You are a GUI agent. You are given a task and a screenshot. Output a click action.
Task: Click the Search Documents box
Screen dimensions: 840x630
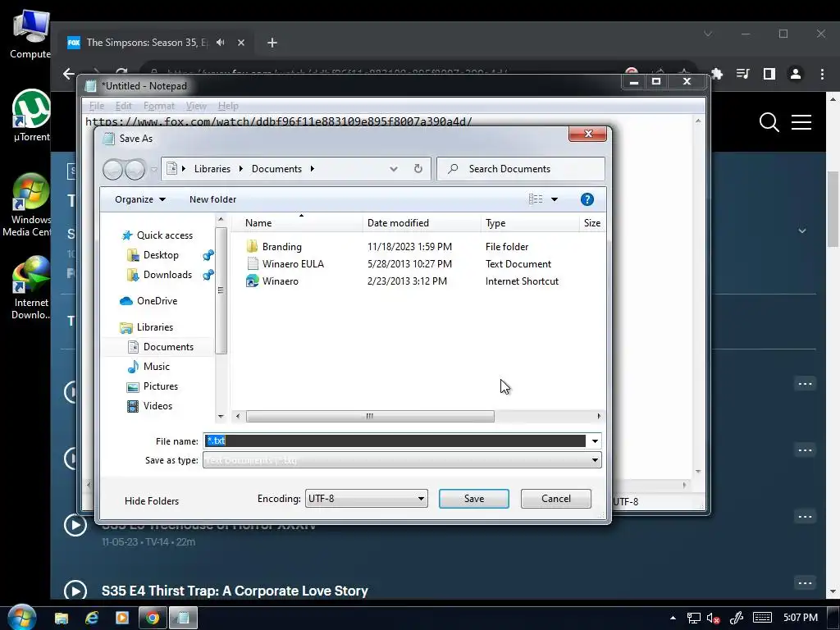pos(521,169)
